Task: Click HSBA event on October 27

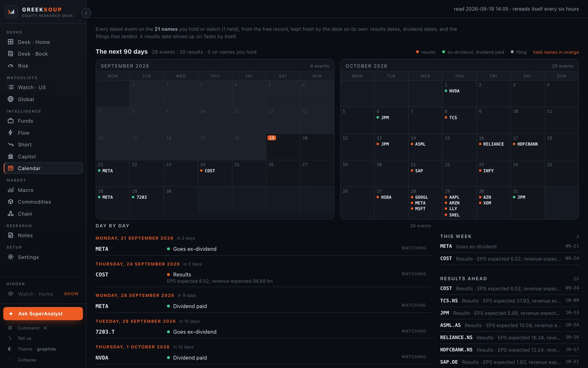Action: pos(384,197)
